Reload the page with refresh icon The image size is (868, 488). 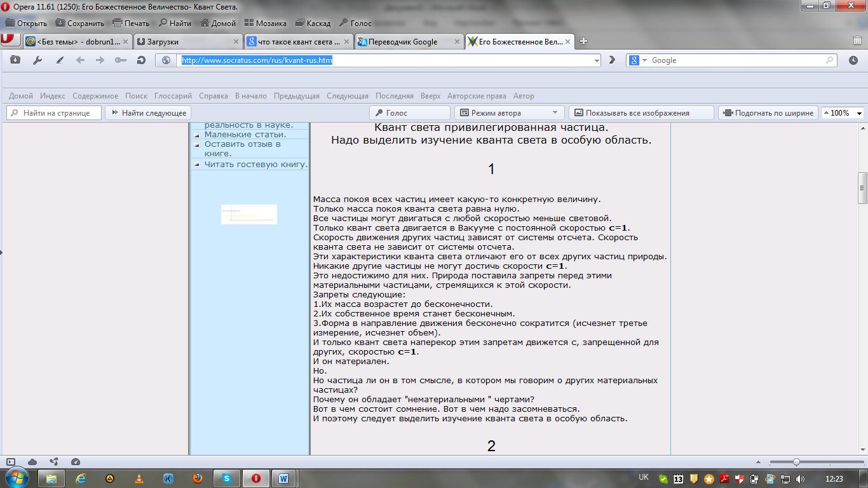[141, 60]
